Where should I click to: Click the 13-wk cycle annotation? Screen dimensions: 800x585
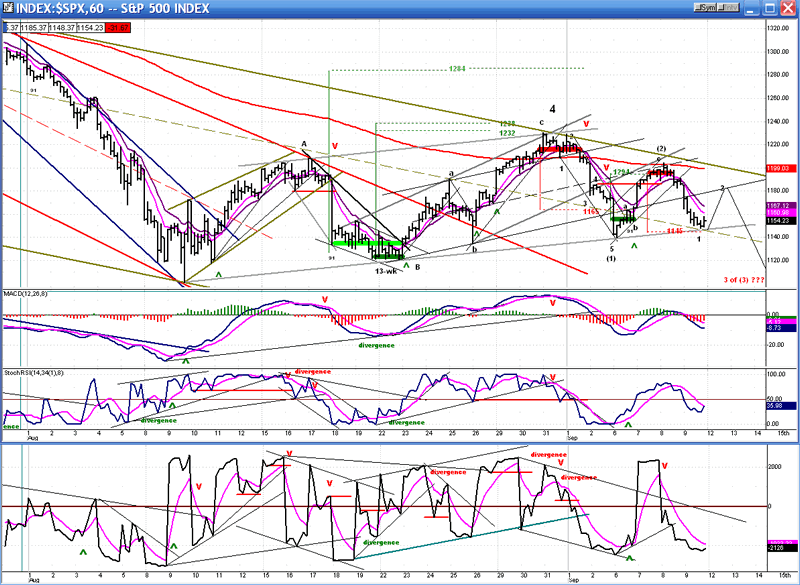click(386, 271)
